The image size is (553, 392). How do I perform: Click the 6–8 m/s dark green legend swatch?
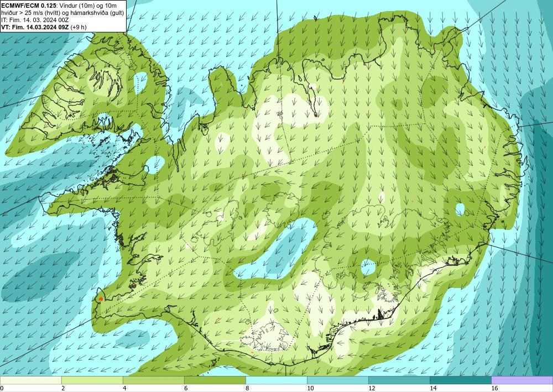point(215,380)
